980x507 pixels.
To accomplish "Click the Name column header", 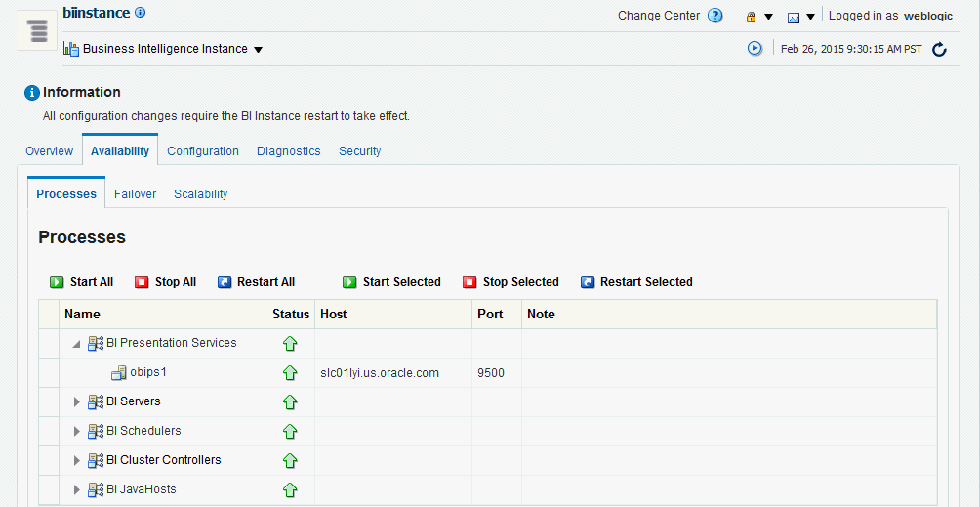I will coord(162,315).
